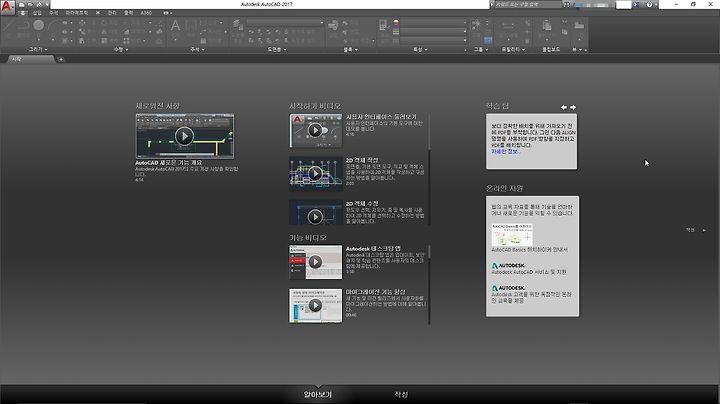The width and height of the screenshot is (720, 404).
Task: Open the layer selection combo box
Action: coord(285,22)
